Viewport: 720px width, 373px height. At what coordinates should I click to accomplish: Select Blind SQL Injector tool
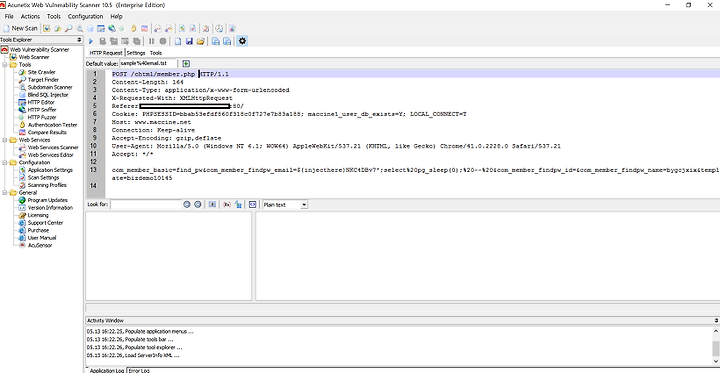[48, 95]
